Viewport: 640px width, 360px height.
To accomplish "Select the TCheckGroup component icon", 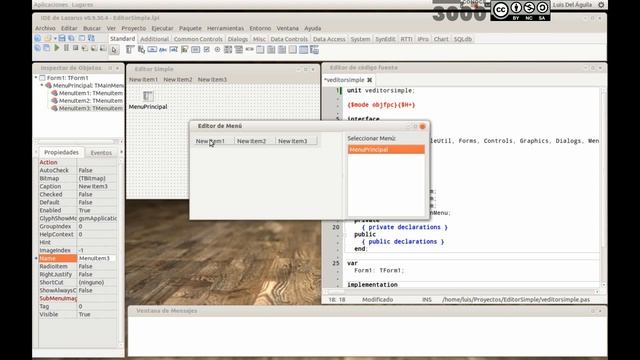I will click(x=282, y=49).
